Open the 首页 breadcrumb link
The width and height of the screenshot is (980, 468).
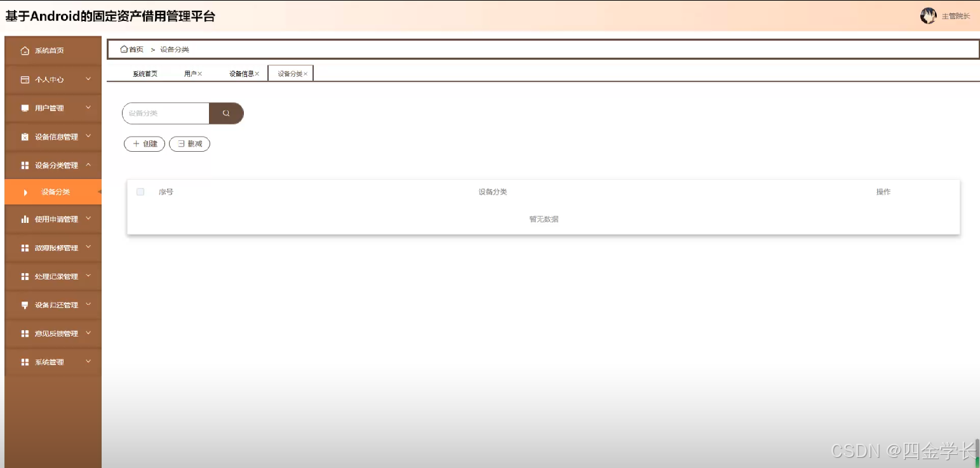137,50
